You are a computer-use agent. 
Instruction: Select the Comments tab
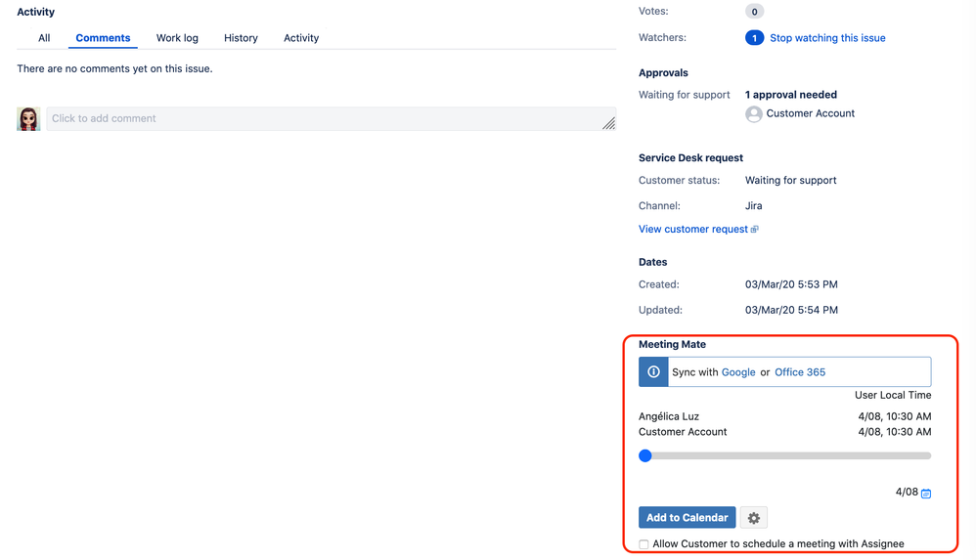click(x=103, y=38)
